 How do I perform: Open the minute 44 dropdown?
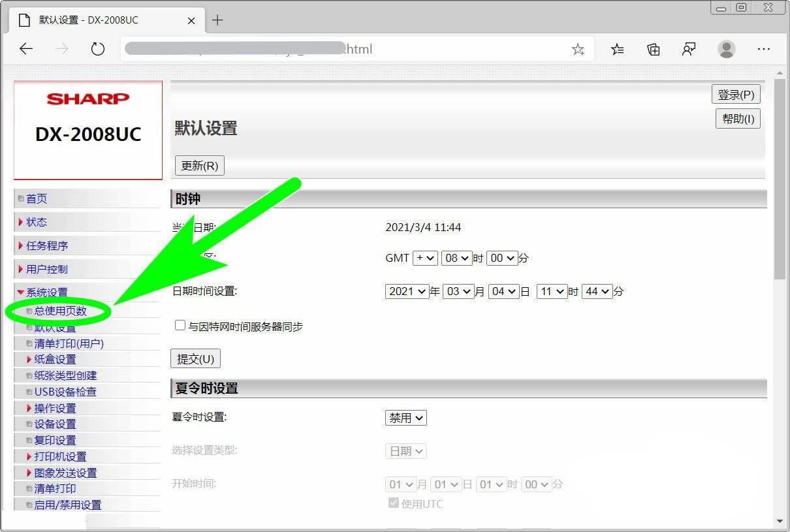597,291
